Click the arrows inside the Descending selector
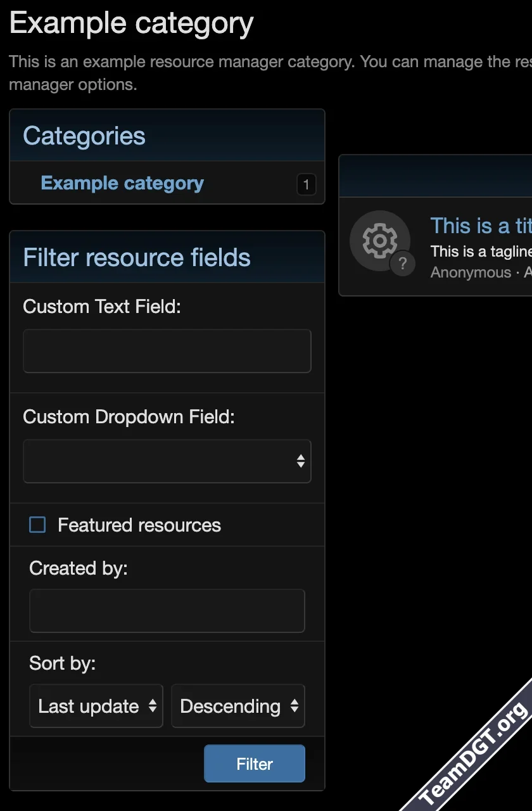 tap(294, 706)
